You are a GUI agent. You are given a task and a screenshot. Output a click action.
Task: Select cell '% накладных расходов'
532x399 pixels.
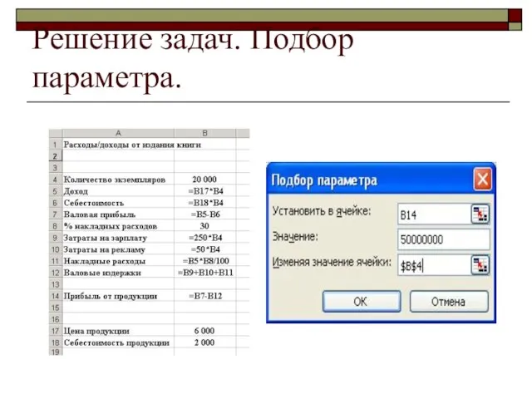tap(118, 226)
